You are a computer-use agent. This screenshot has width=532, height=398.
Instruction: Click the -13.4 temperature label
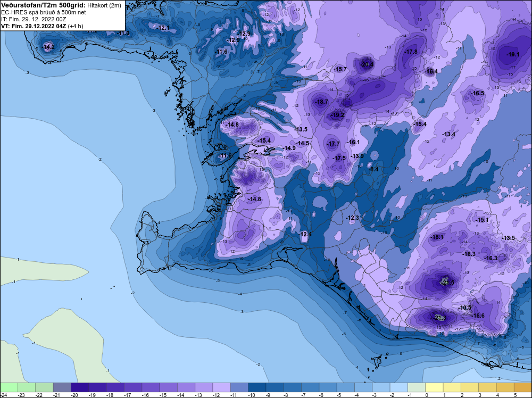[x=448, y=135]
